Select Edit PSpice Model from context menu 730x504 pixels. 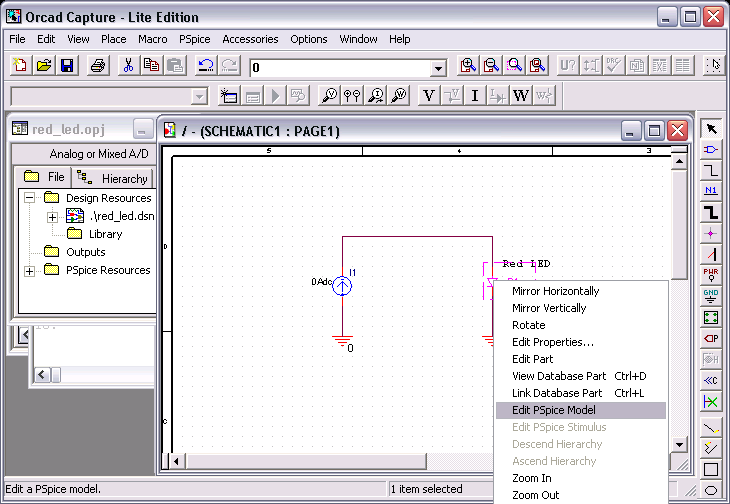coord(581,410)
